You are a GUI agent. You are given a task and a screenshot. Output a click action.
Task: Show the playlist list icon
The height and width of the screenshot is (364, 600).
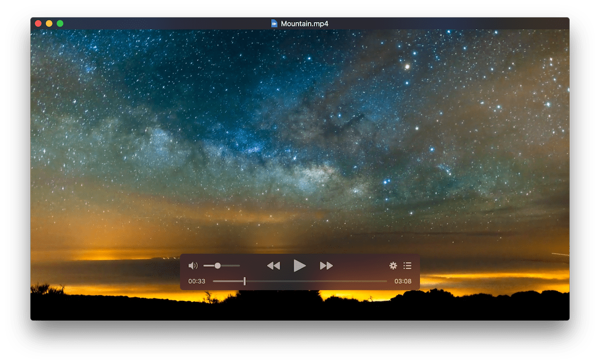pos(408,266)
